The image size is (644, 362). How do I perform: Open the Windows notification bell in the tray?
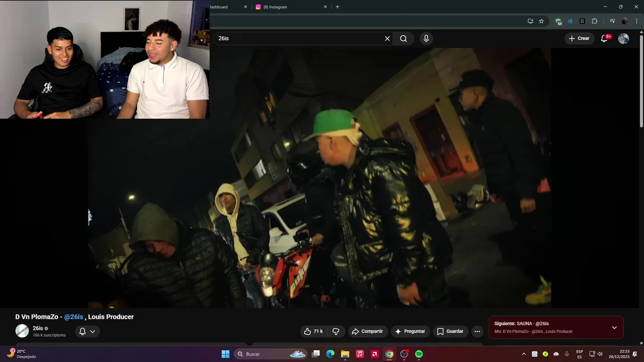(x=635, y=354)
